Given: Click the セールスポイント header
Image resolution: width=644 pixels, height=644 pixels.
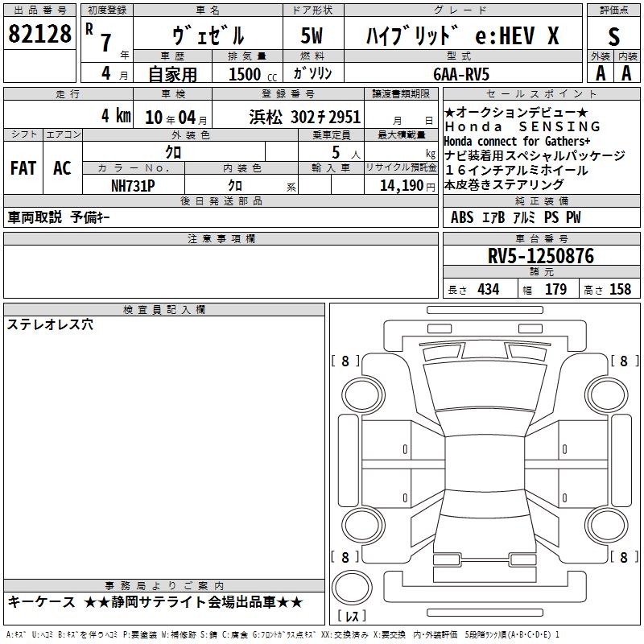Looking at the screenshot, I should (541, 93).
